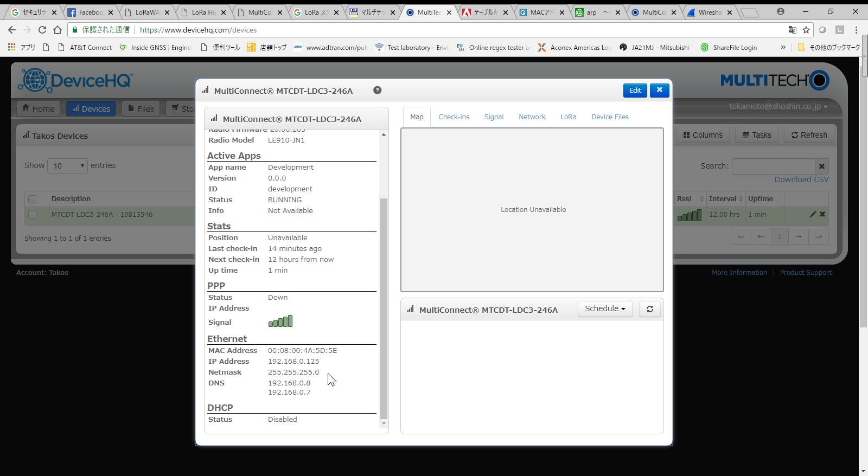The height and width of the screenshot is (476, 868).
Task: Switch to Device Files tab
Action: click(x=610, y=117)
